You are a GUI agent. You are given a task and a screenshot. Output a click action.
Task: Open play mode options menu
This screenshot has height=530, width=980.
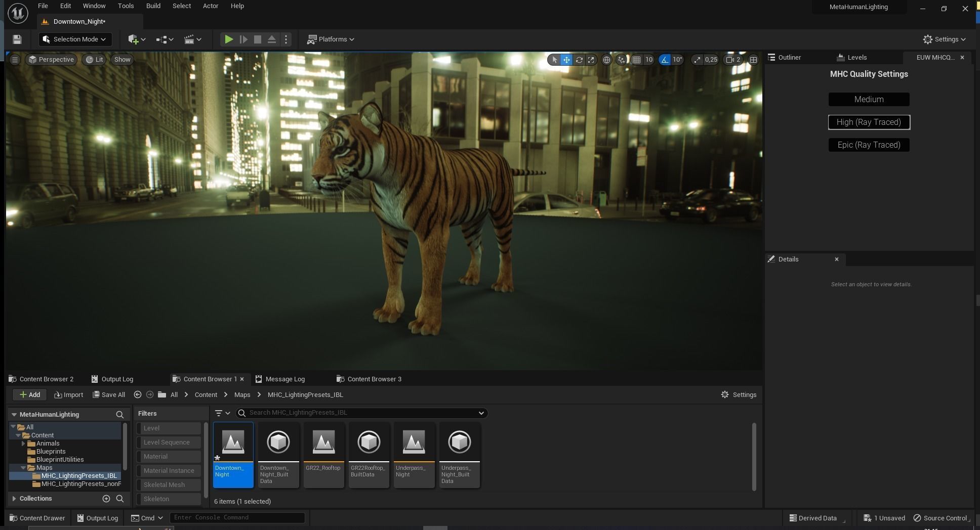click(x=286, y=39)
